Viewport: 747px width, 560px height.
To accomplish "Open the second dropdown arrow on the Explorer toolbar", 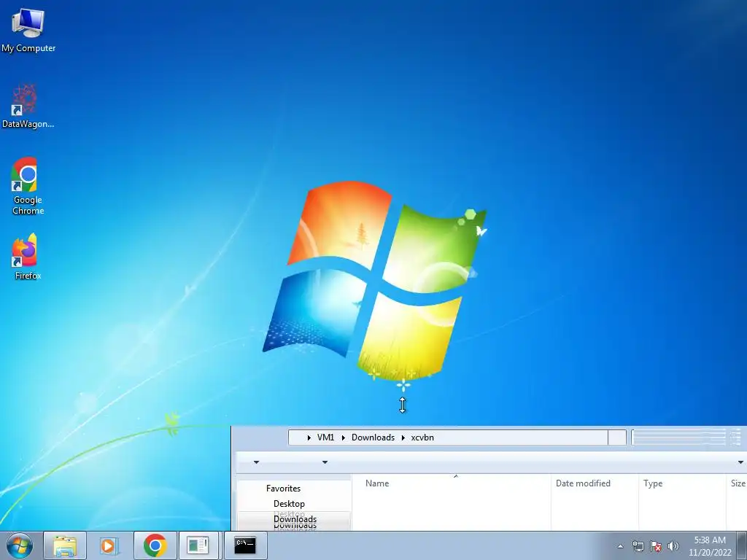I will pos(325,462).
